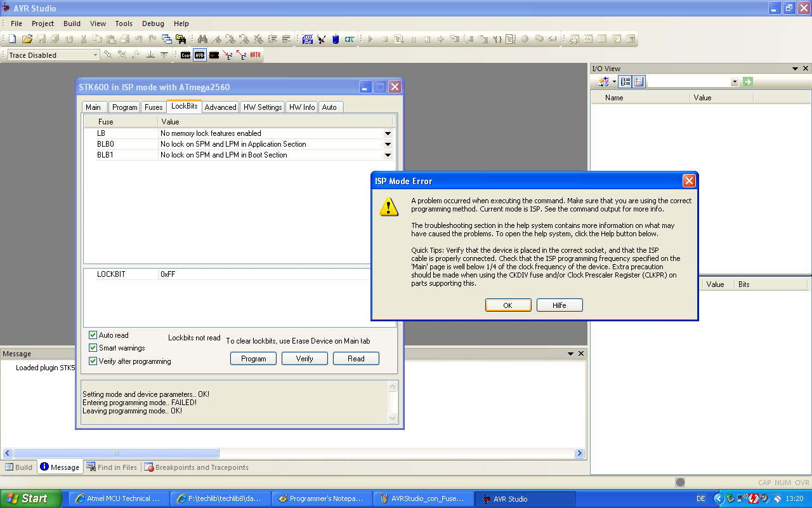812x508 pixels.
Task: Open the LB lock bits dropdown arrow
Action: click(388, 133)
